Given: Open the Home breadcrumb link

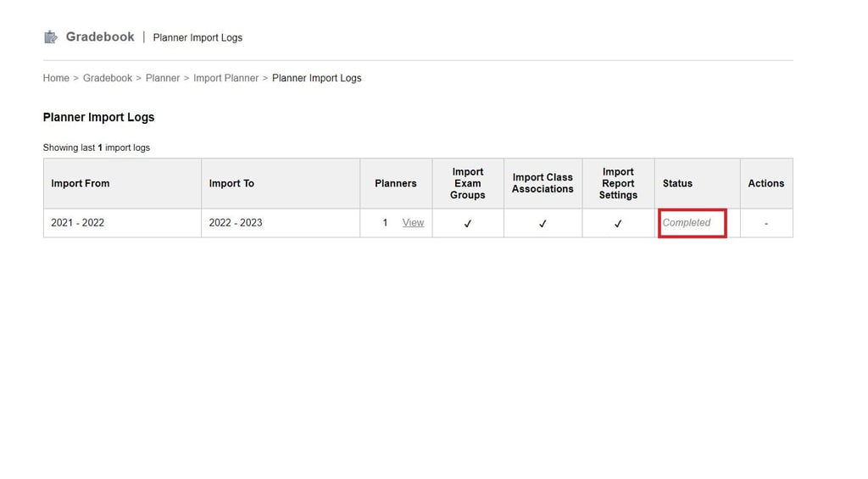Looking at the screenshot, I should (x=56, y=78).
